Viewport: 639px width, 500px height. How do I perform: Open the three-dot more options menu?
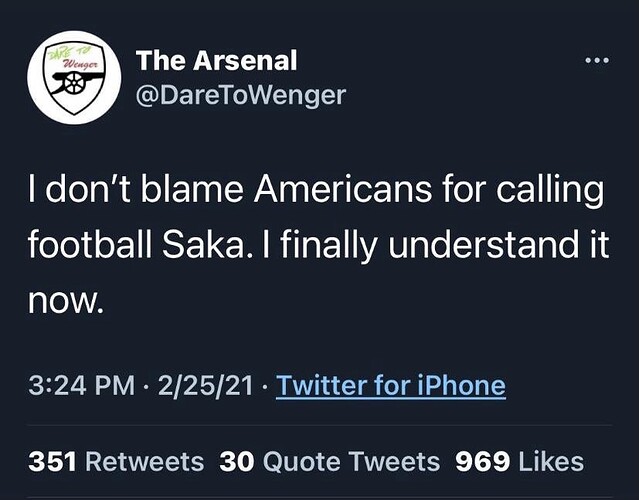point(595,59)
